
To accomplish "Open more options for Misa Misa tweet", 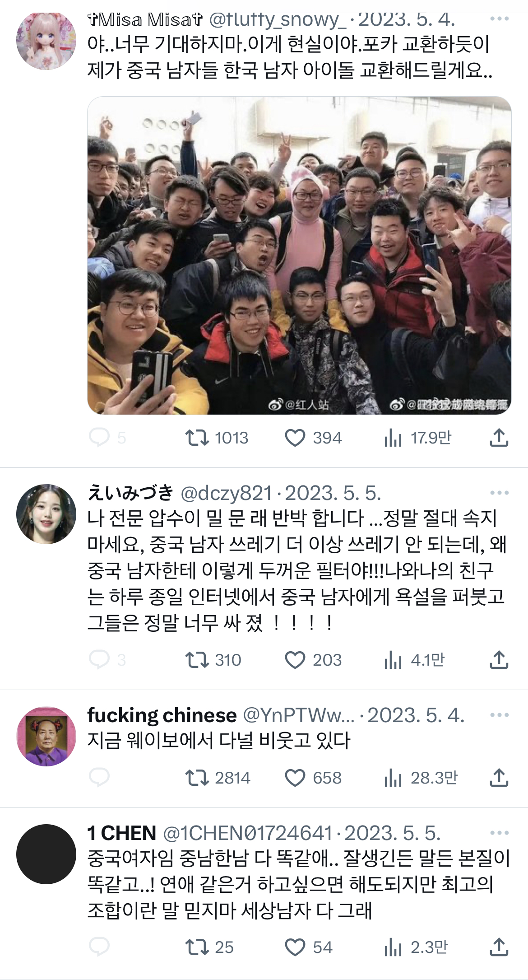I will (499, 19).
